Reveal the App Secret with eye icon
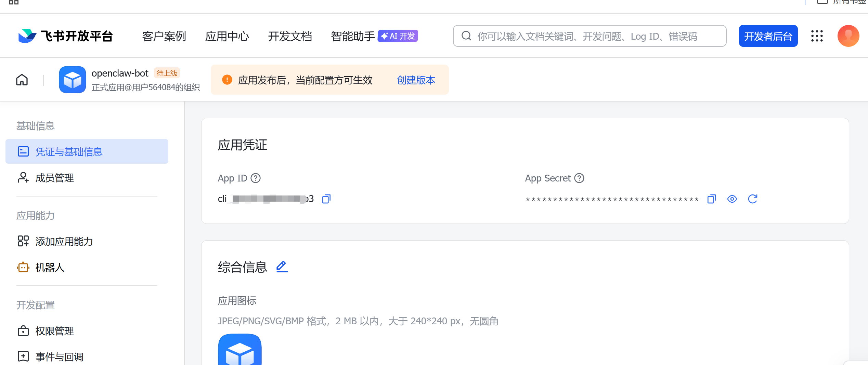Image resolution: width=868 pixels, height=365 pixels. [732, 199]
